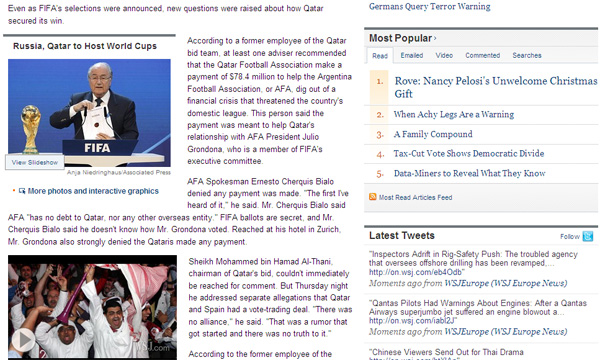Viewport: 600px width, 360px height.
Task: Open the Qatar fans celebration video thumbnail
Action: tap(92, 307)
